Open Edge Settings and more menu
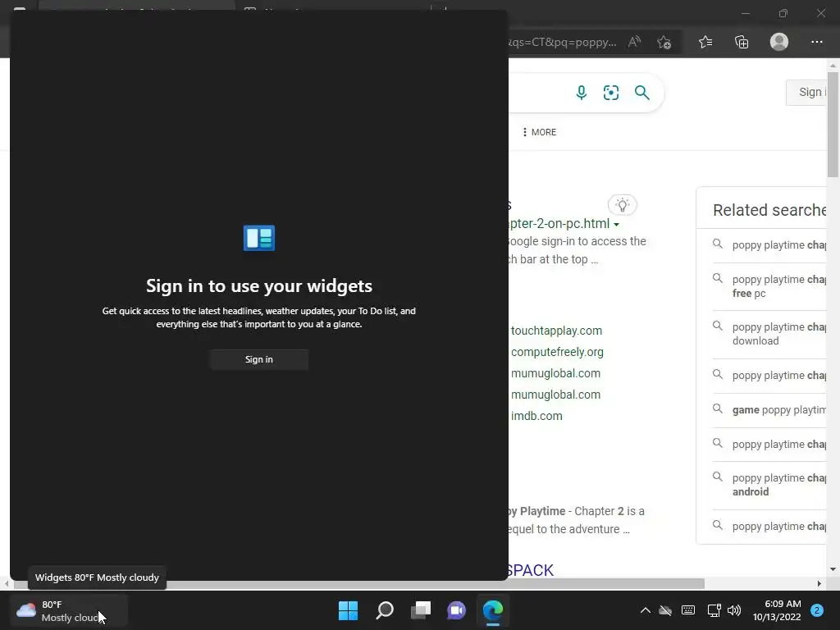The image size is (840, 630). click(816, 42)
